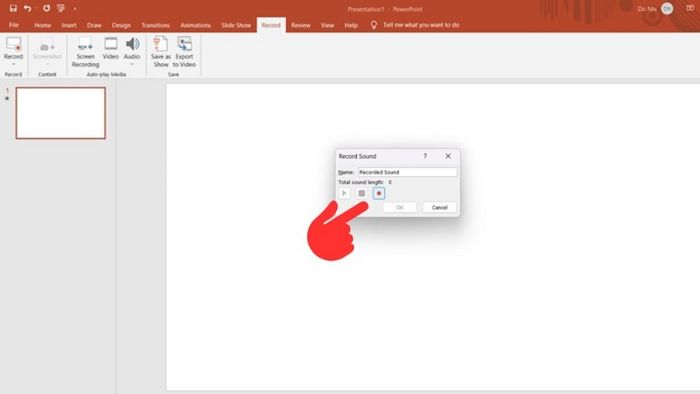The width and height of the screenshot is (700, 394).
Task: Insert a Video from the ribbon
Action: [x=111, y=48]
